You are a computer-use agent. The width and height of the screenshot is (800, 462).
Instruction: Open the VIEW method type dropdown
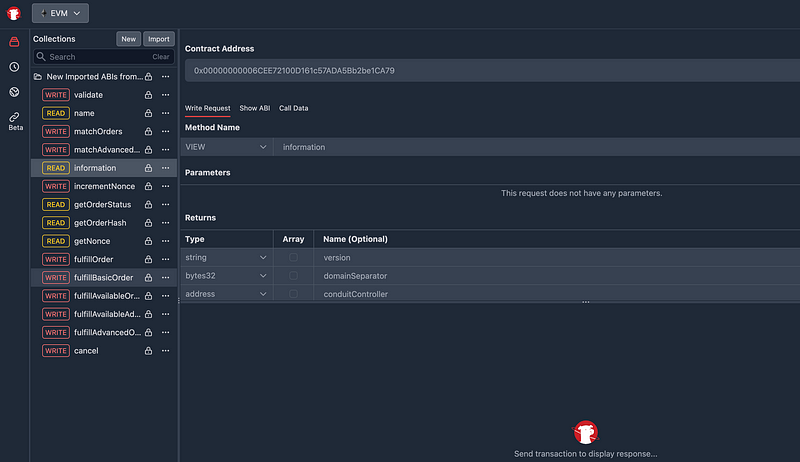coord(228,147)
